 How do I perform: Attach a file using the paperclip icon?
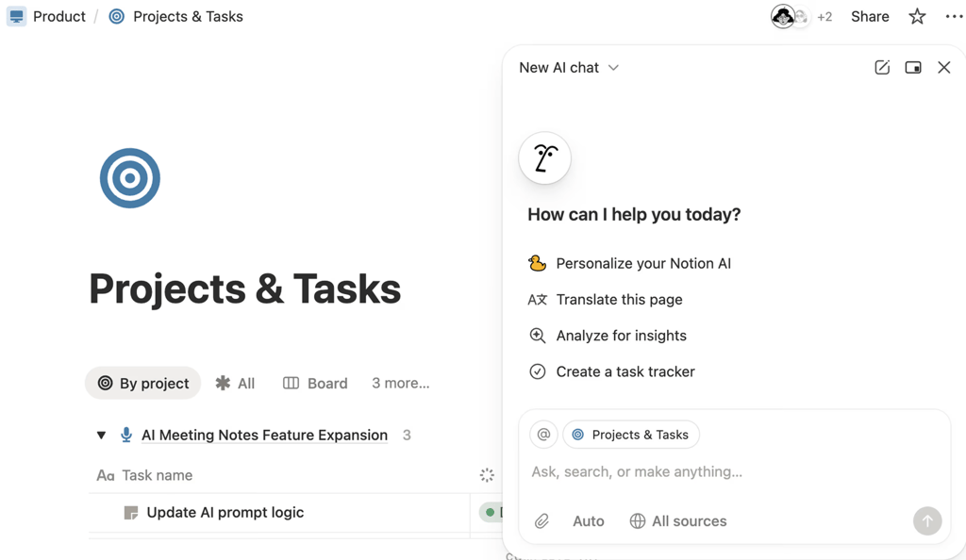pos(541,520)
